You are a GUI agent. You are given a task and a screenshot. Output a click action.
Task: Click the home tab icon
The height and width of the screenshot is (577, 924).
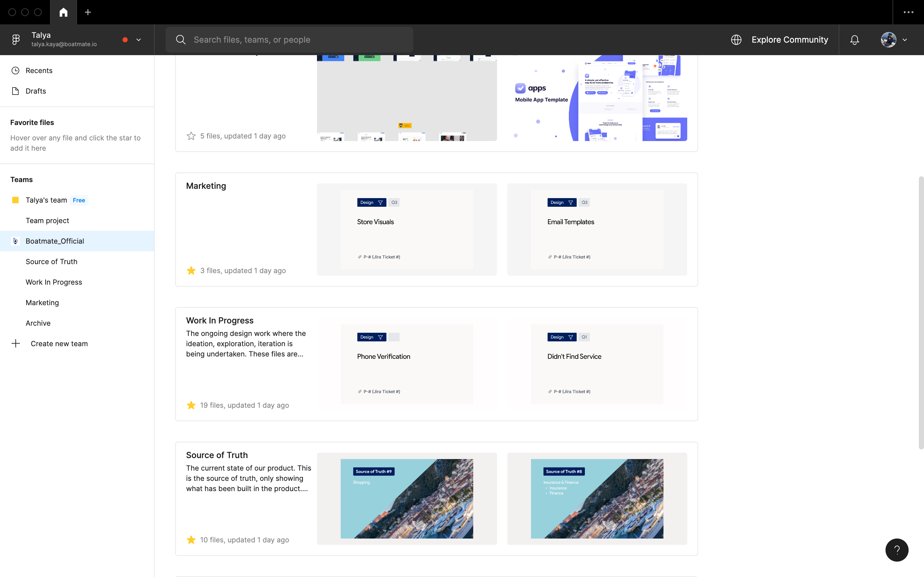tap(64, 12)
